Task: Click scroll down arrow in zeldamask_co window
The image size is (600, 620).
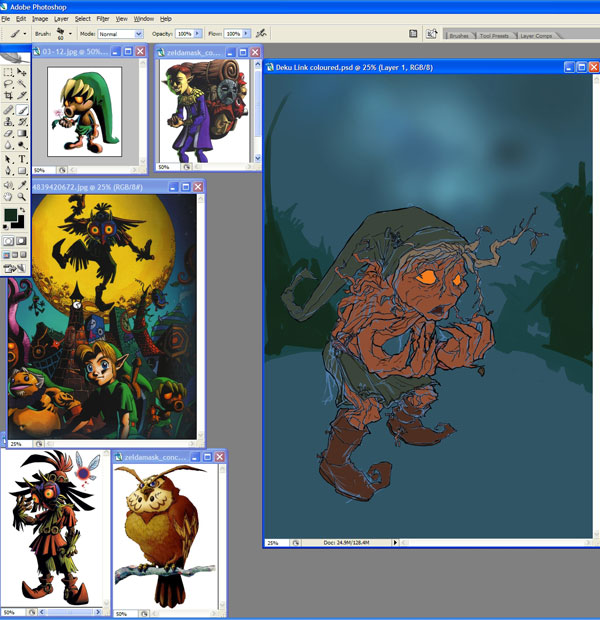Action: 257,158
